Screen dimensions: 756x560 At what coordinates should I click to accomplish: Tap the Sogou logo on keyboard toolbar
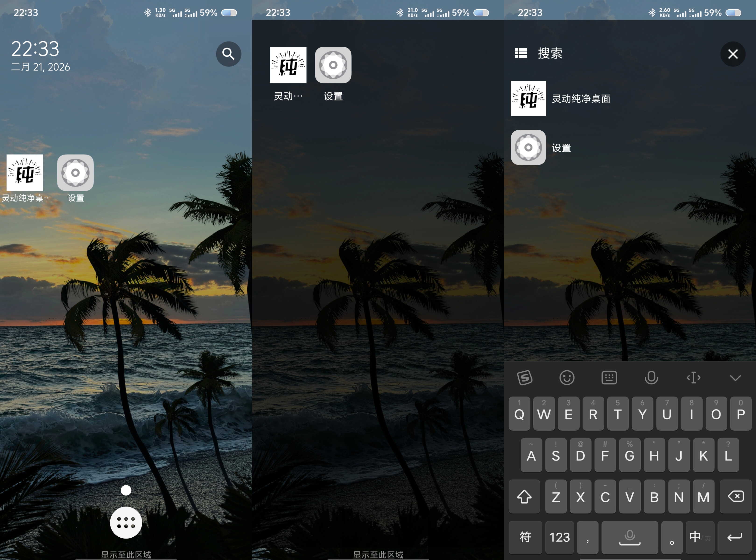(x=525, y=377)
